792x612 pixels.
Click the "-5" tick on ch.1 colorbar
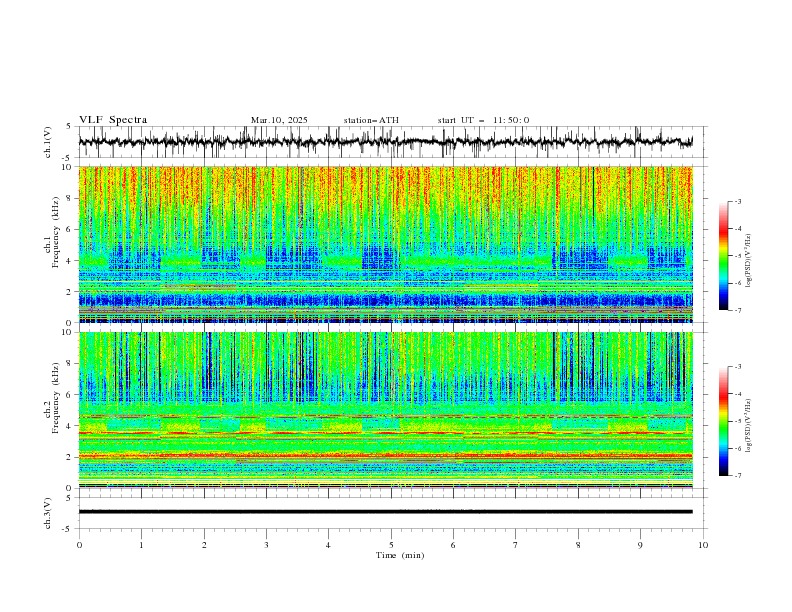[x=738, y=256]
